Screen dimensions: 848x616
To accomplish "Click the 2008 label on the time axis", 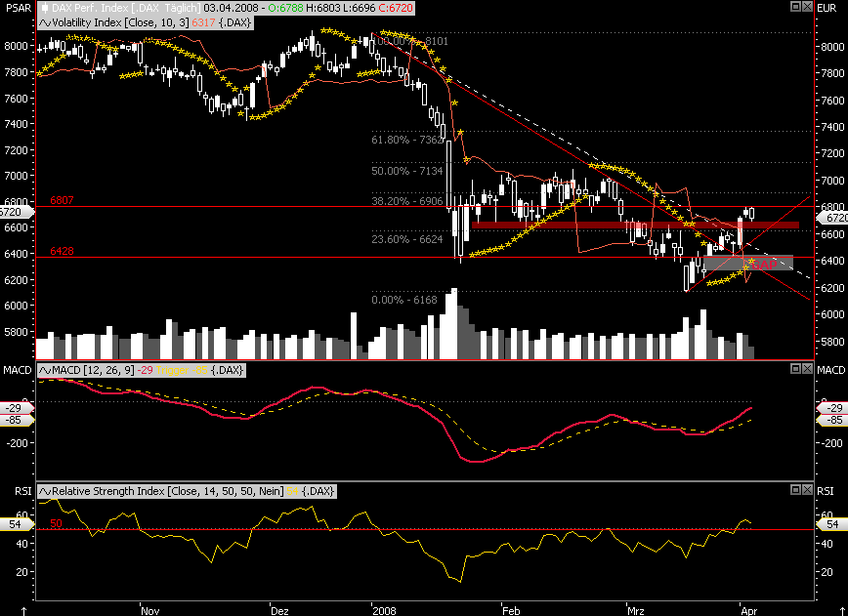I will 384,610.
